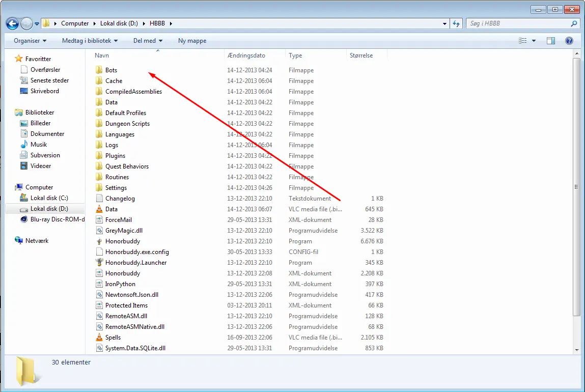Select 'Lokal disk (D:)' in sidebar

49,209
